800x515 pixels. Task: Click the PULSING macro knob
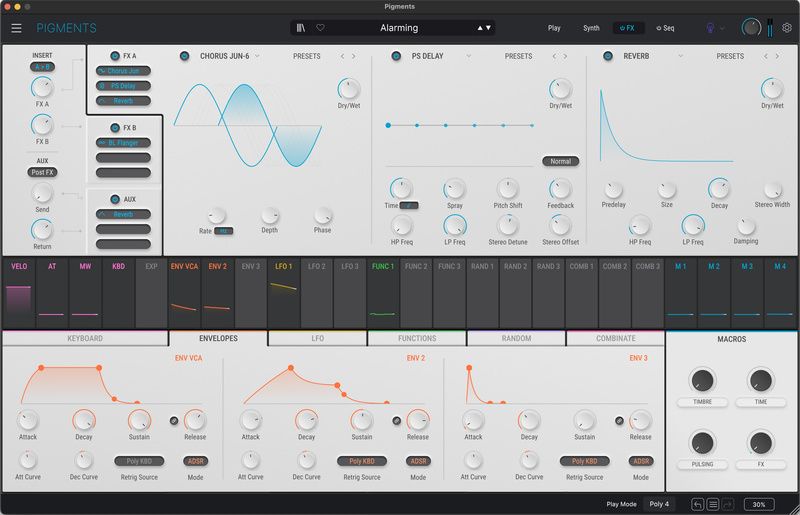tap(703, 443)
